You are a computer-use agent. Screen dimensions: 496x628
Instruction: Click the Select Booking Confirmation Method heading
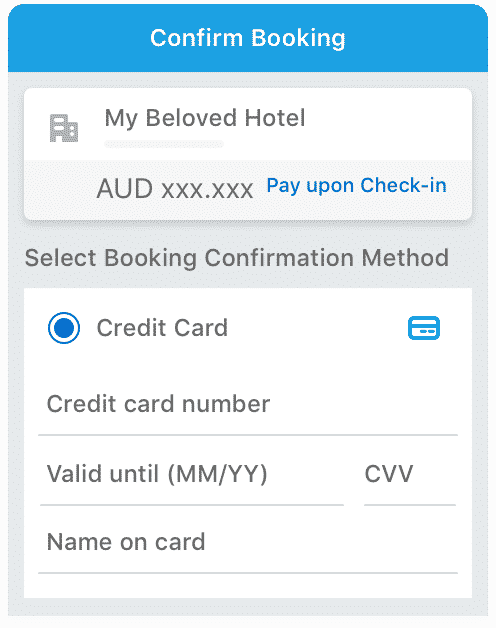(237, 258)
